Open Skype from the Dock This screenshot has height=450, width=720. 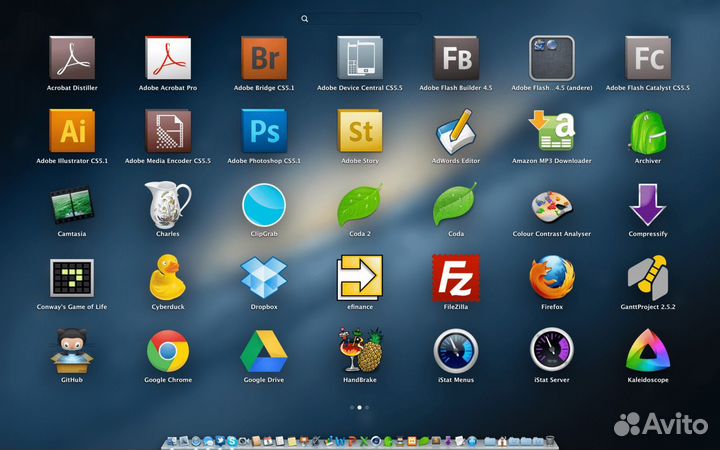click(232, 442)
